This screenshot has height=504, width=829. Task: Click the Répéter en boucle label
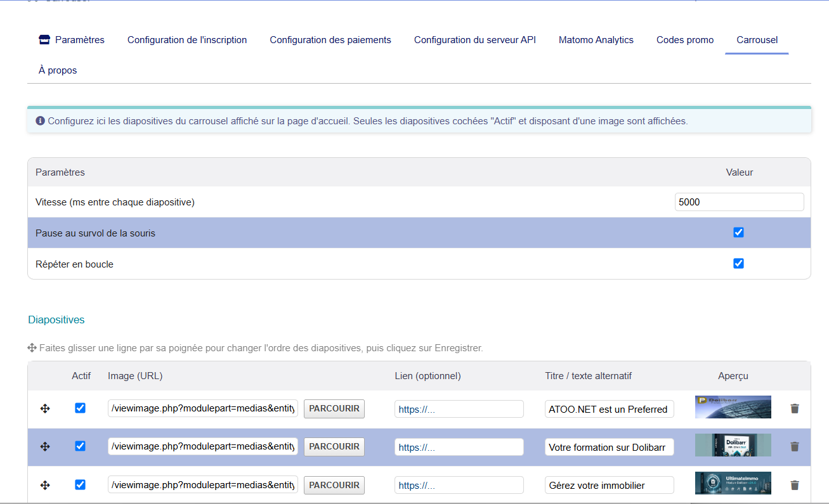tap(74, 264)
